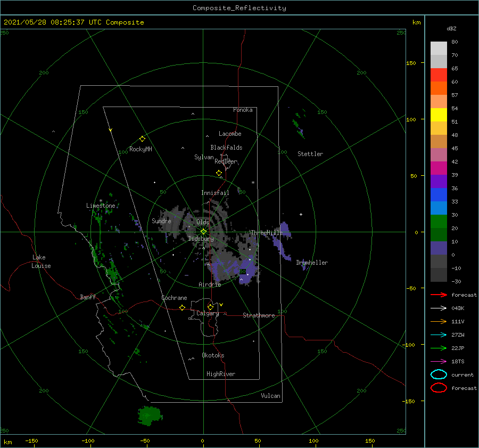Click the green echo blob south of map boundary
The width and height of the screenshot is (479, 448).
(x=150, y=416)
